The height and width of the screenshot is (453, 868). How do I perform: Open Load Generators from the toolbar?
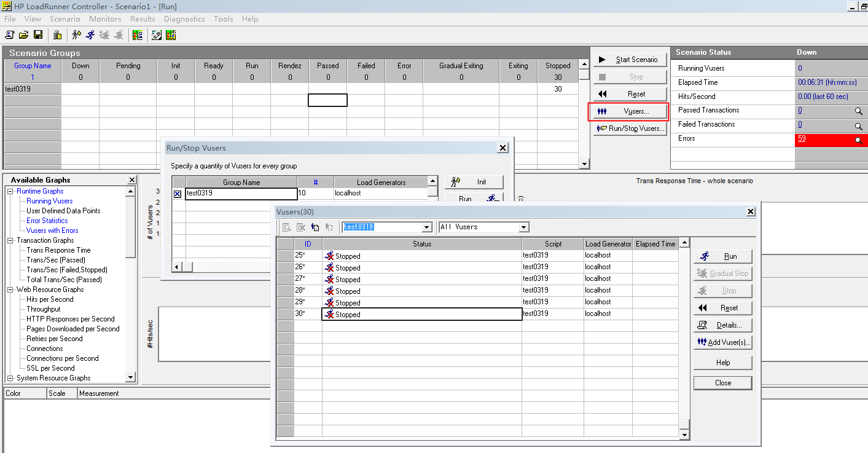57,35
